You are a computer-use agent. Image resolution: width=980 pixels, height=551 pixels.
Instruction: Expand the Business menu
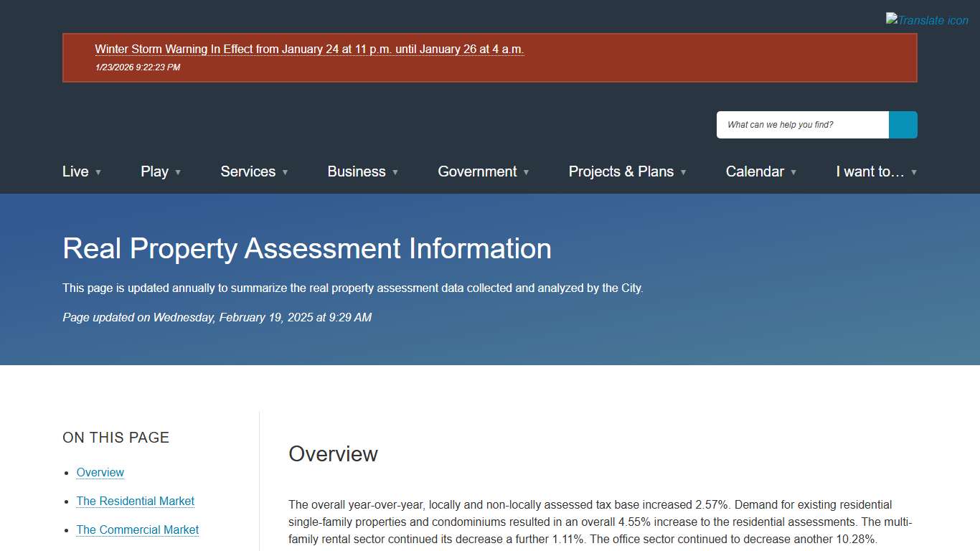[394, 172]
